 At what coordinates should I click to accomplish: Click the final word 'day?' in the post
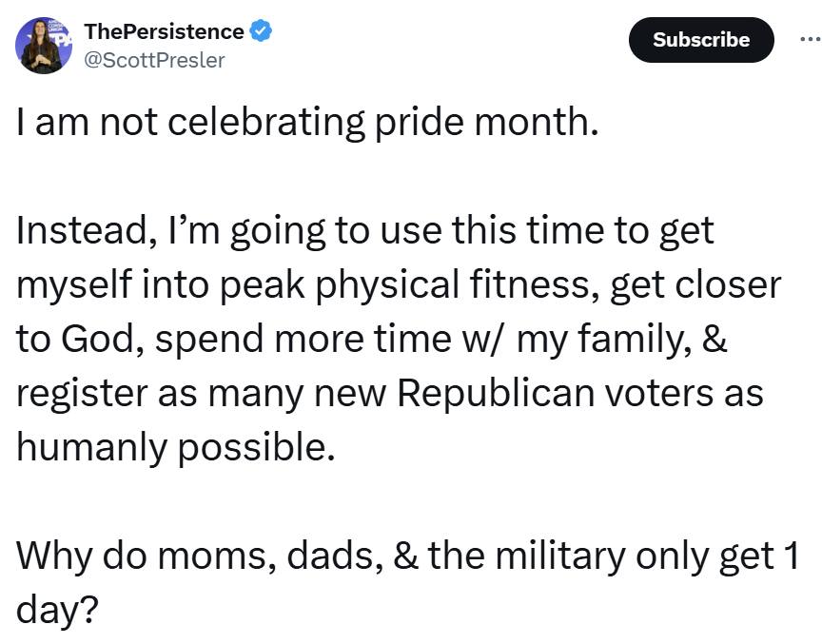pyautogui.click(x=57, y=611)
